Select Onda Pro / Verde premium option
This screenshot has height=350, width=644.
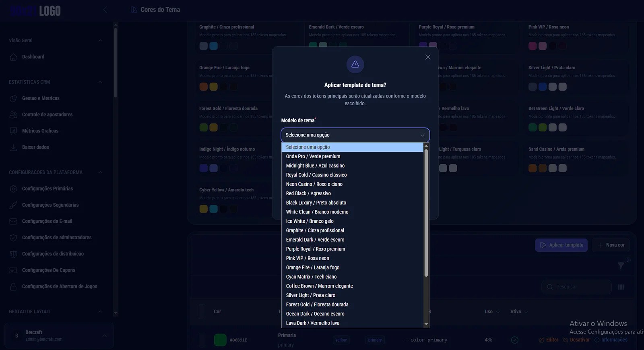[352, 156]
